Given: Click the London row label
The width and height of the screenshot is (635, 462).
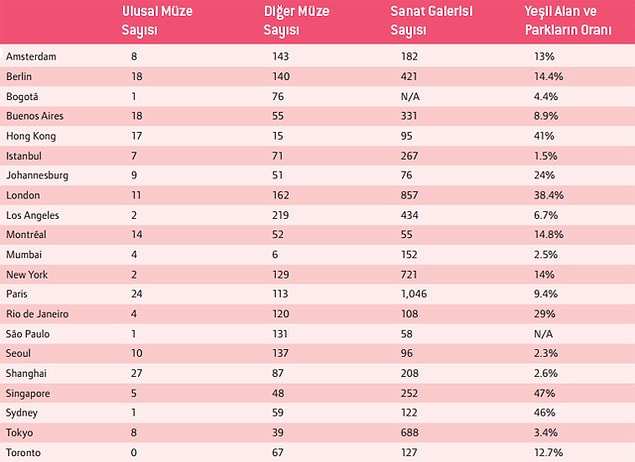Looking at the screenshot, I should [23, 195].
